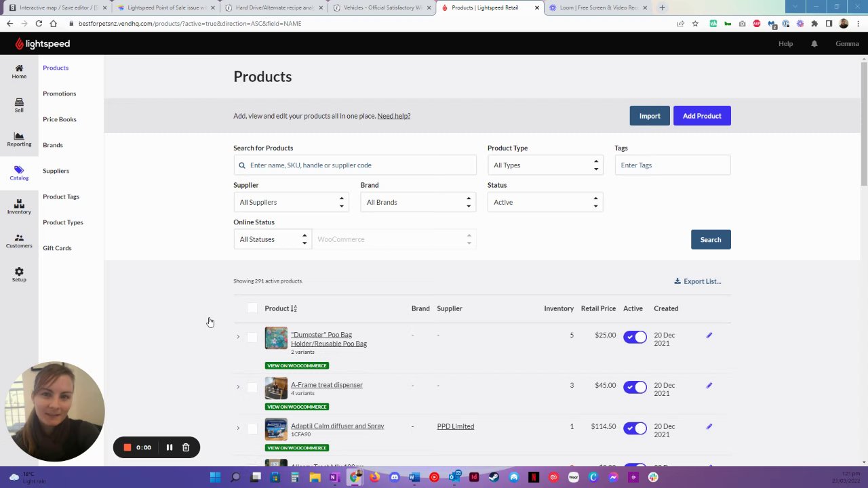Select the Catalog sidebar icon
Image resolution: width=868 pixels, height=488 pixels.
point(19,173)
